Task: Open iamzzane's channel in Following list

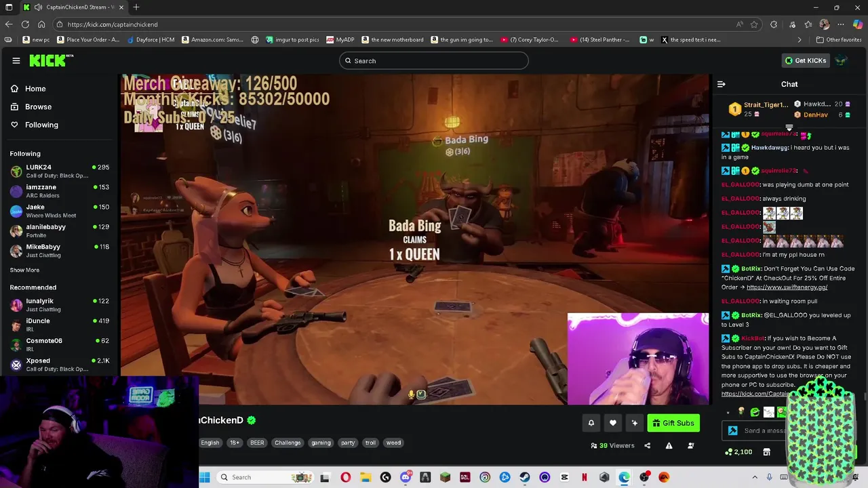Action: (60, 191)
